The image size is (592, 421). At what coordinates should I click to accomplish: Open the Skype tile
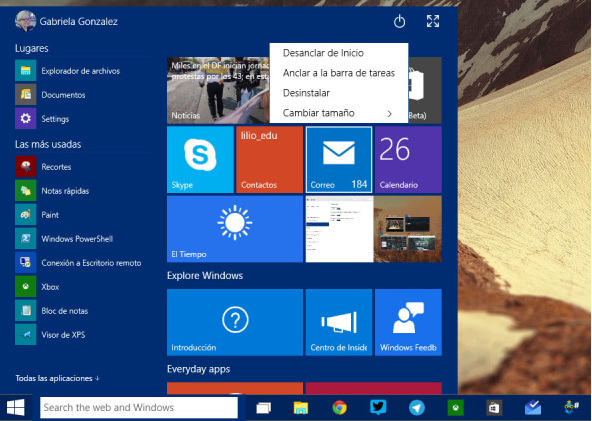click(200, 160)
